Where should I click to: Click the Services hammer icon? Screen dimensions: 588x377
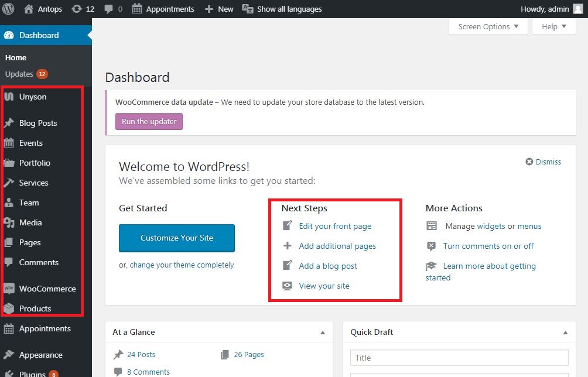[x=9, y=183]
